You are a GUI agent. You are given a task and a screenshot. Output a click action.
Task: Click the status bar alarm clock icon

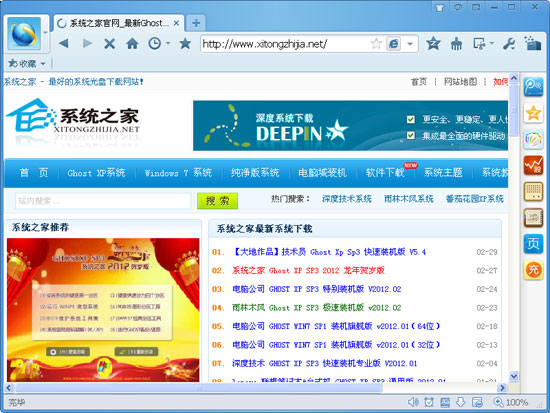pyautogui.click(x=429, y=402)
